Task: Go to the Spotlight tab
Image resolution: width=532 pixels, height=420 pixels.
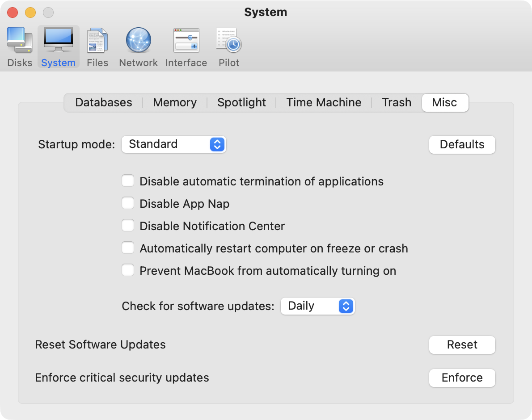Action: (241, 103)
